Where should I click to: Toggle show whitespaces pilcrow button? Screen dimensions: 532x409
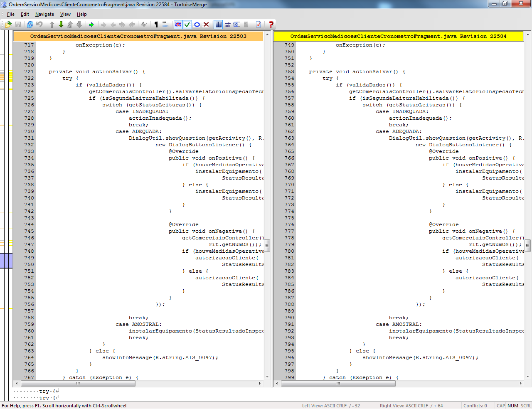[x=156, y=25]
